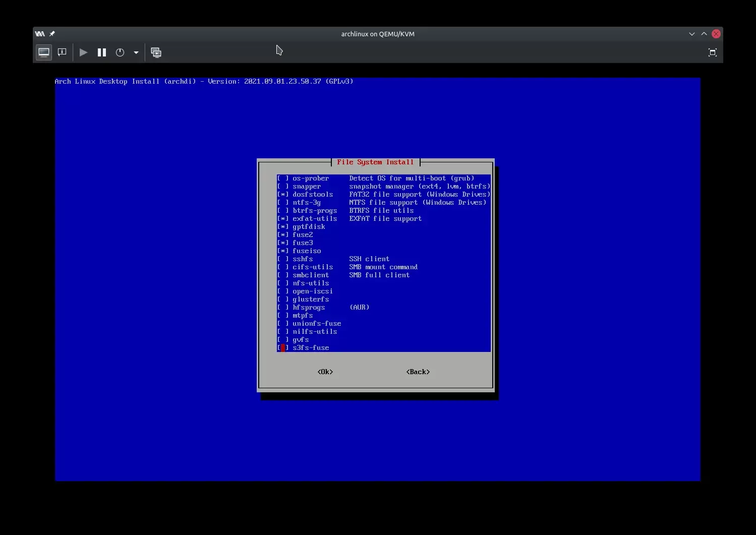Switch the VM viewer to fullscreen
The height and width of the screenshot is (535, 756).
click(712, 52)
